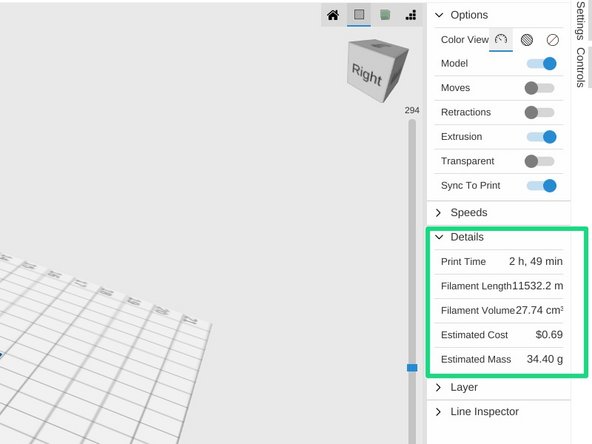
Task: Click the 'Print Time' label
Action: click(x=463, y=262)
